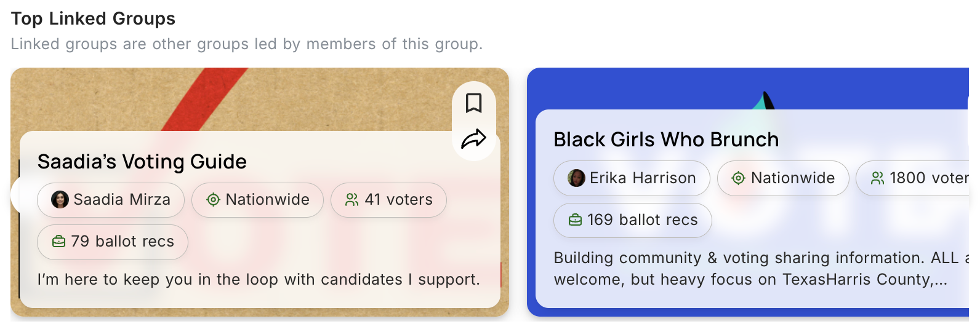Click people icon beside 41 voters
The height and width of the screenshot is (332, 980).
click(351, 200)
